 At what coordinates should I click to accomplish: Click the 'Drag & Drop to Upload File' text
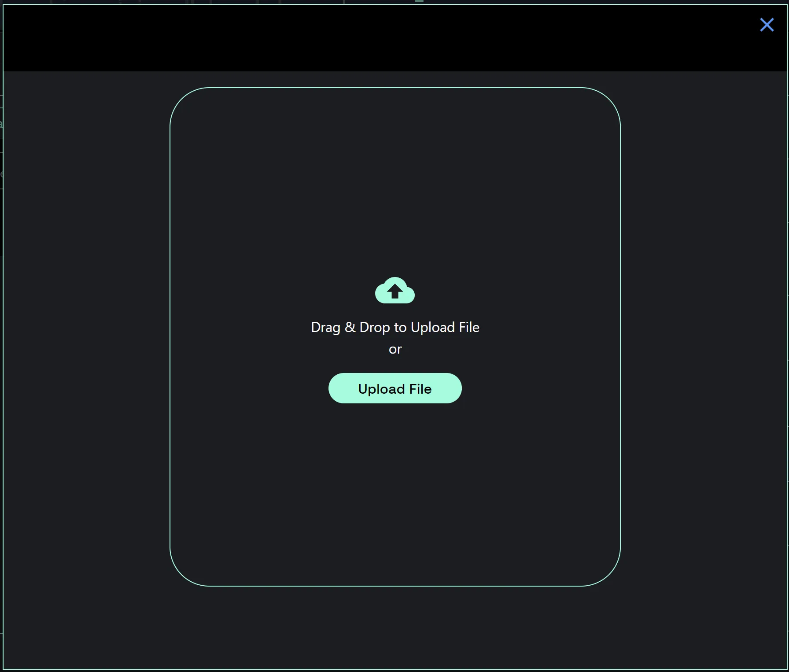(x=394, y=327)
